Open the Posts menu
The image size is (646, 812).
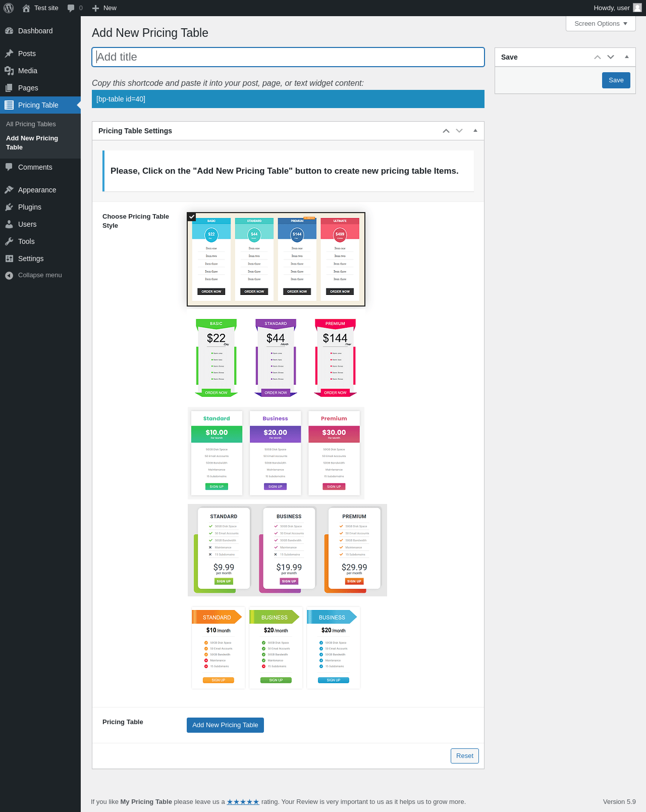(40, 54)
